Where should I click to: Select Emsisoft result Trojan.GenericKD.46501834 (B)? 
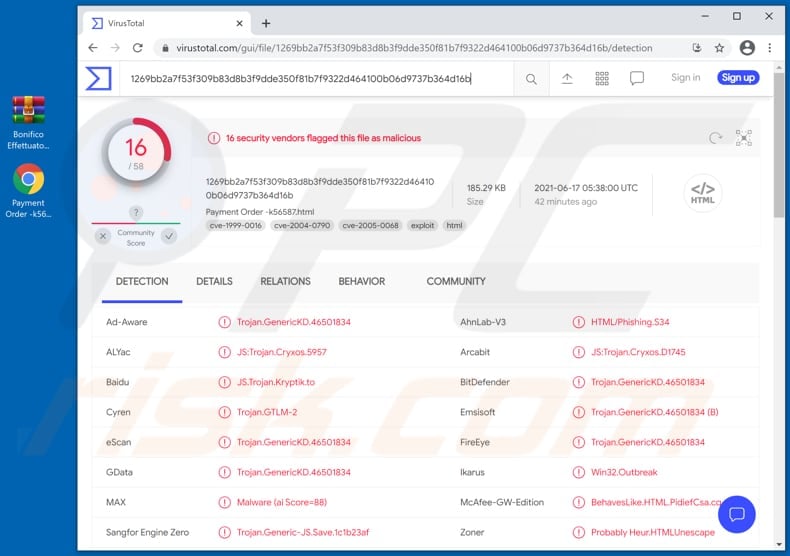tap(654, 412)
